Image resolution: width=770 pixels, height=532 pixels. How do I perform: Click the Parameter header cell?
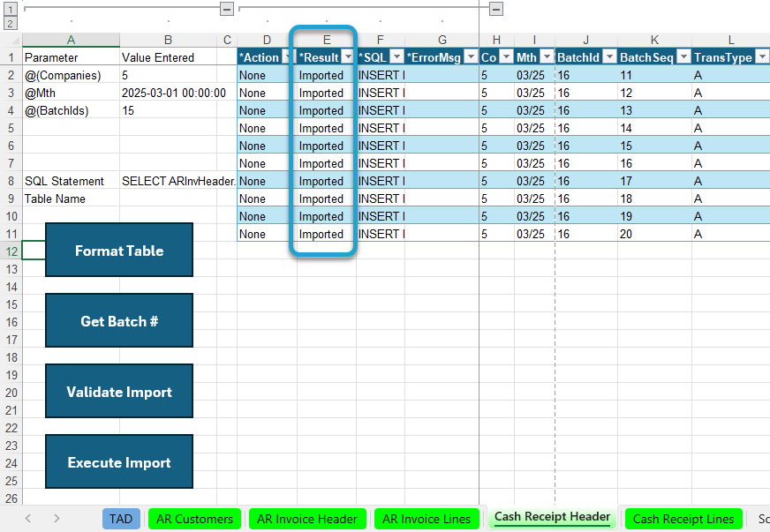[x=71, y=57]
